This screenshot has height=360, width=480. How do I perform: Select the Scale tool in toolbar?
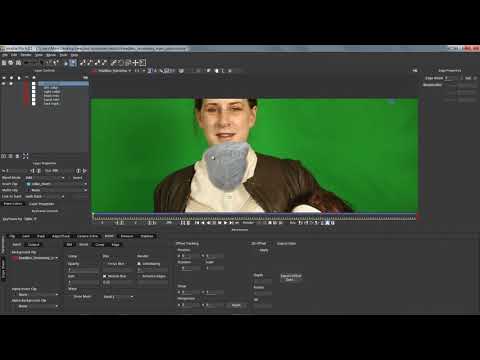[128, 63]
